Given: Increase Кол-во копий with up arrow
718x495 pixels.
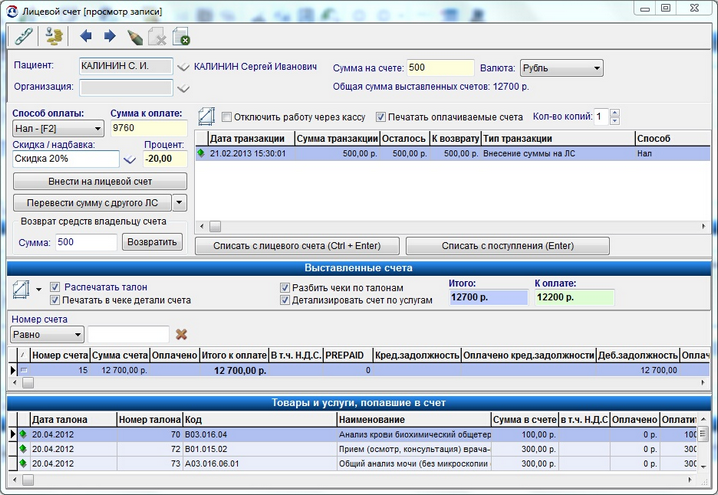Looking at the screenshot, I should point(615,113).
